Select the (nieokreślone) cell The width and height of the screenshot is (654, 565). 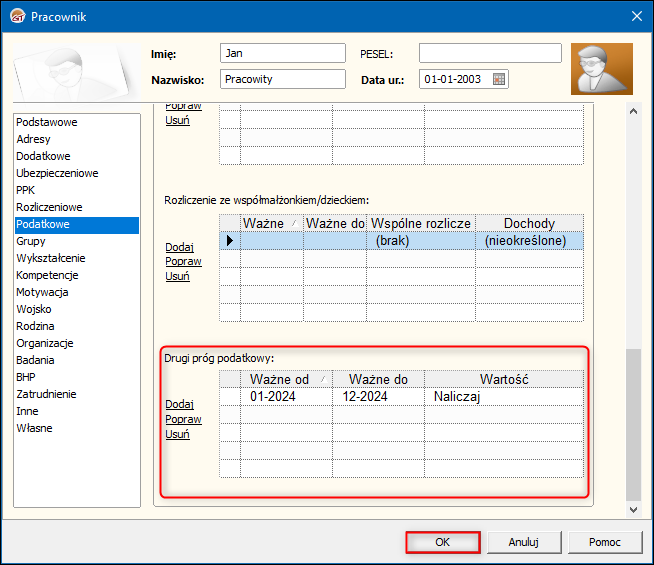pos(529,241)
